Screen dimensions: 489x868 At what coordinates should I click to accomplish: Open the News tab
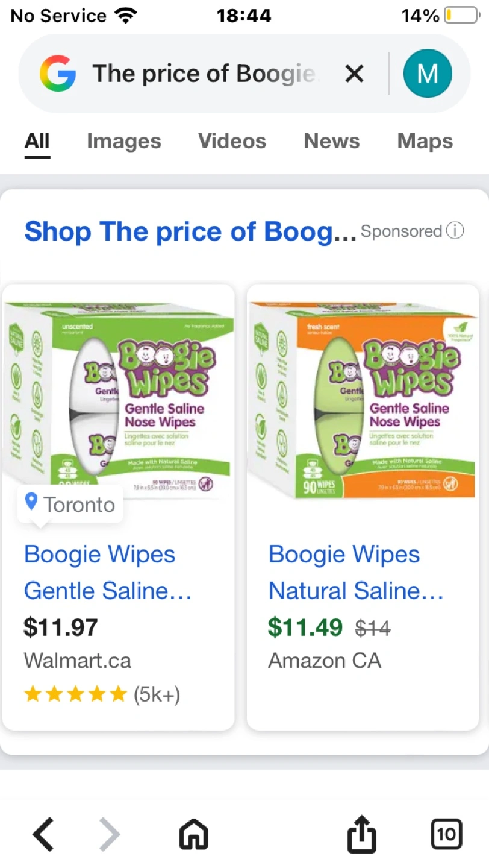[332, 141]
